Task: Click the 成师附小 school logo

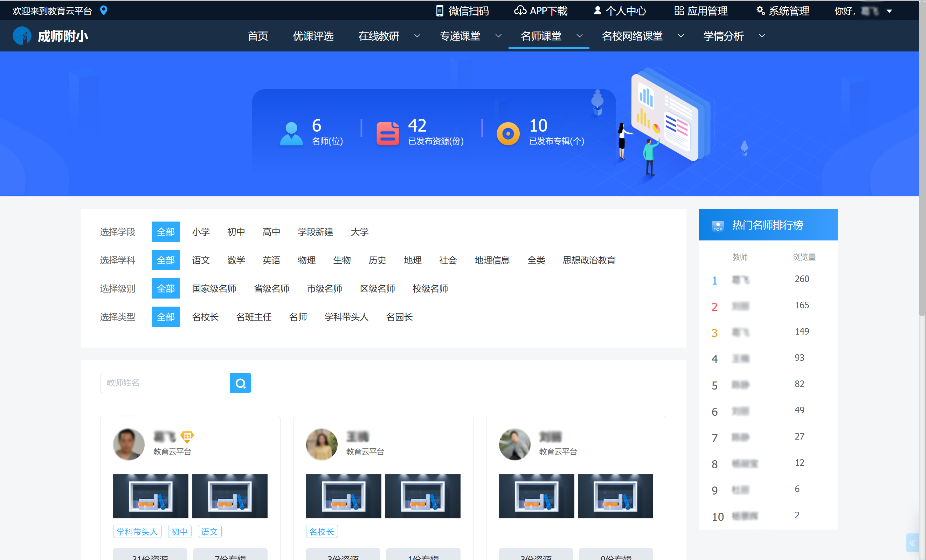Action: [x=22, y=36]
